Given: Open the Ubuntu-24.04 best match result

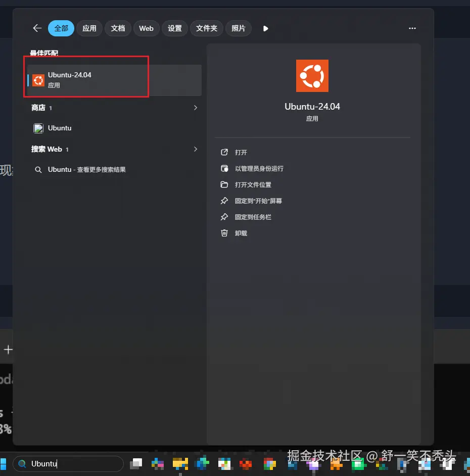Looking at the screenshot, I should pos(114,80).
